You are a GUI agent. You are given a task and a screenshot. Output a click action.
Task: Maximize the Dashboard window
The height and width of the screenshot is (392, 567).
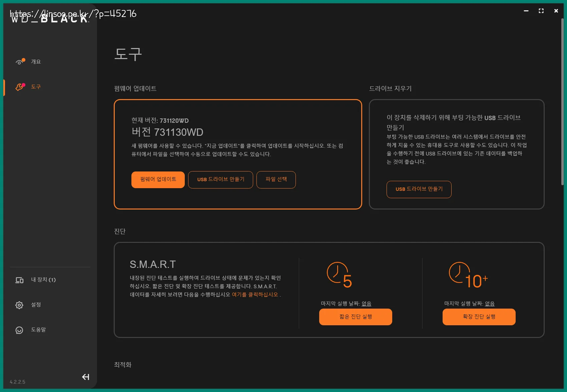541,11
